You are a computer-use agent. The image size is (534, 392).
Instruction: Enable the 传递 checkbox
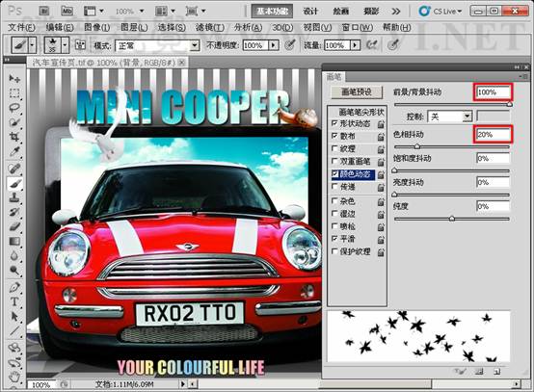(334, 187)
